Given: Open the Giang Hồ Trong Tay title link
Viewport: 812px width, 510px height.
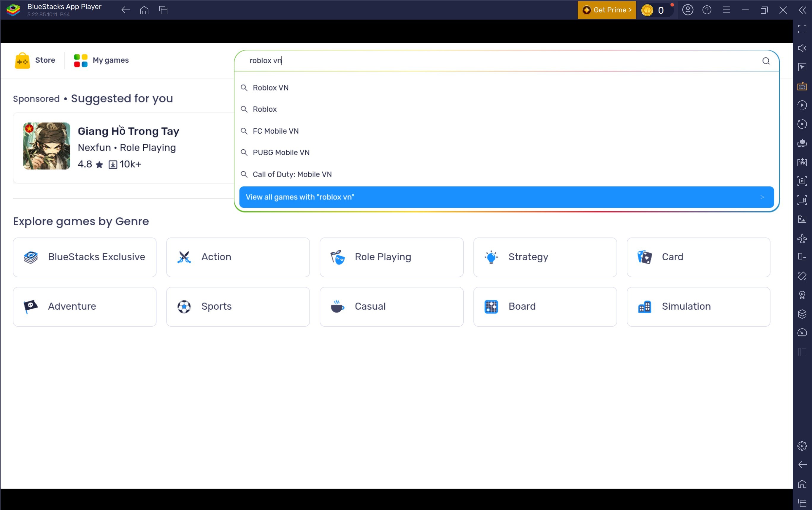Looking at the screenshot, I should [x=129, y=131].
